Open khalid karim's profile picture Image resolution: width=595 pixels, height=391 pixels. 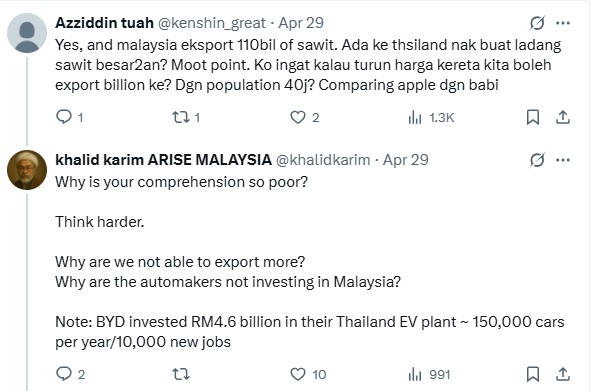27,170
